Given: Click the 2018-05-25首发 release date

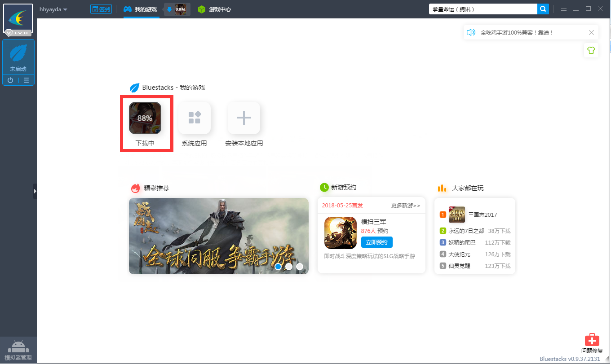Looking at the screenshot, I should click(342, 206).
